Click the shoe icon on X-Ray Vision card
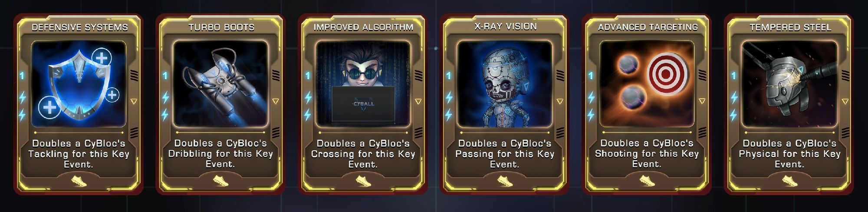The image size is (868, 212). click(505, 181)
